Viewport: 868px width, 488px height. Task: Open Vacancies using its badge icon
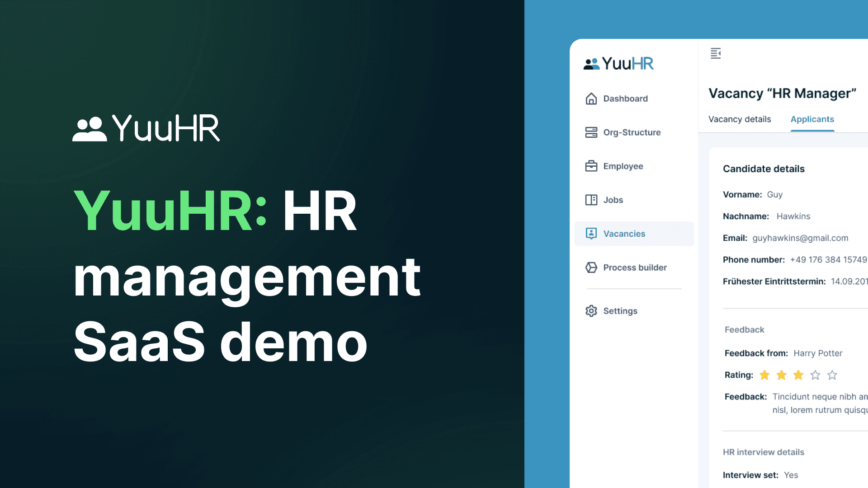pos(591,234)
